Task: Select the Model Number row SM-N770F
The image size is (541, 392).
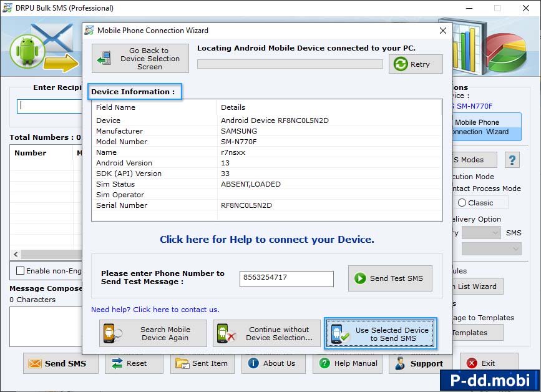Action: [267, 142]
